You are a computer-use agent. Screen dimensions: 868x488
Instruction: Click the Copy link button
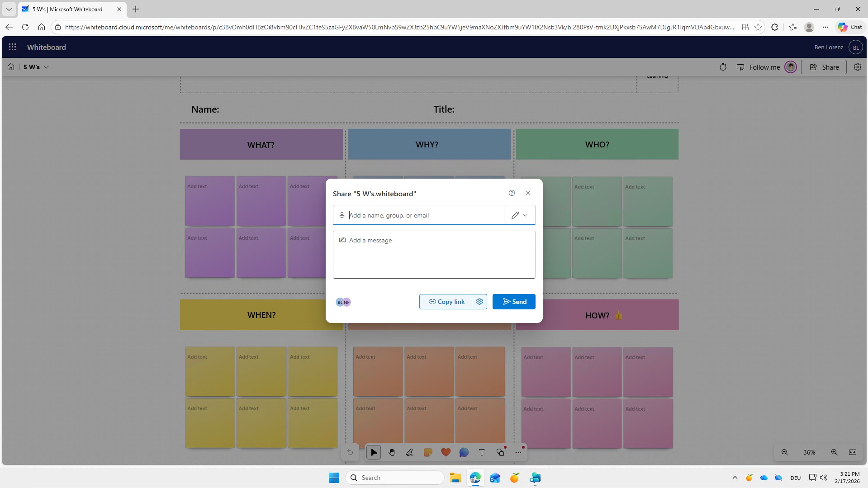446,302
